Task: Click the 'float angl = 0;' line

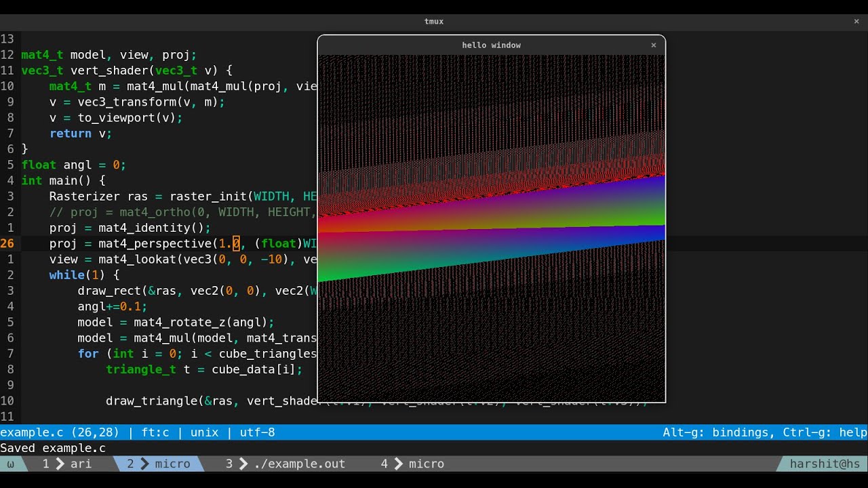Action: click(74, 165)
